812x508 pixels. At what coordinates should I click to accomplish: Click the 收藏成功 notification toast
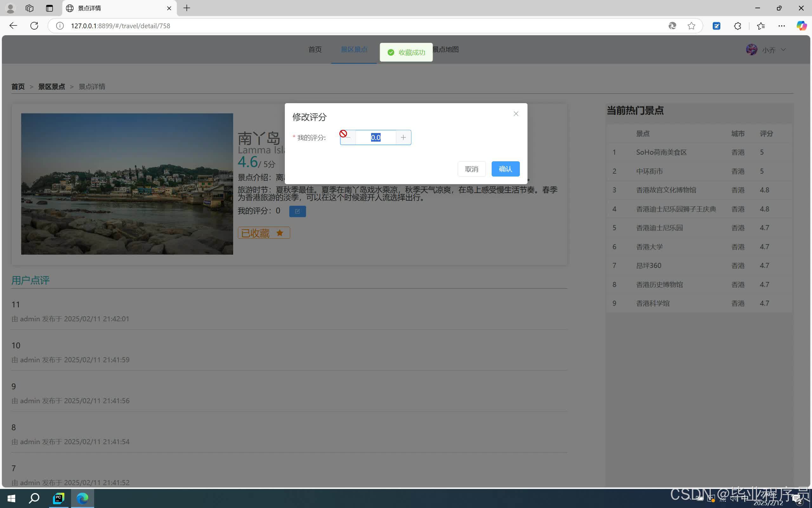[406, 52]
